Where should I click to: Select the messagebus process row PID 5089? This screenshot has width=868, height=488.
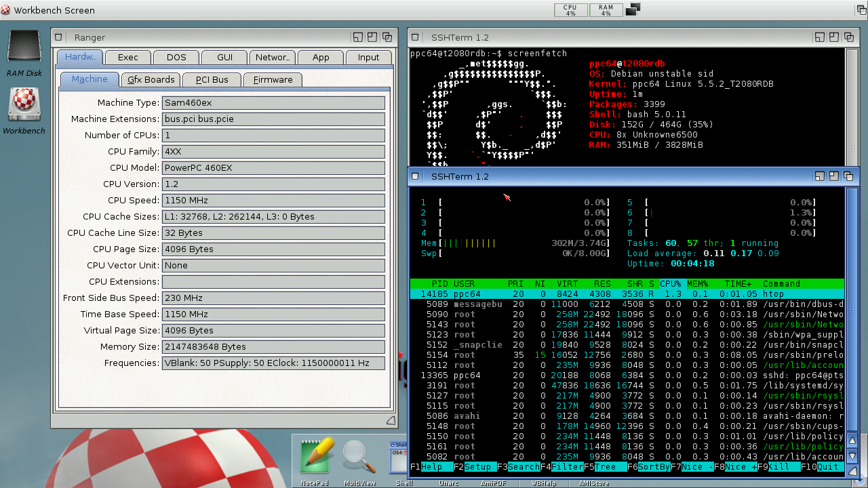627,304
